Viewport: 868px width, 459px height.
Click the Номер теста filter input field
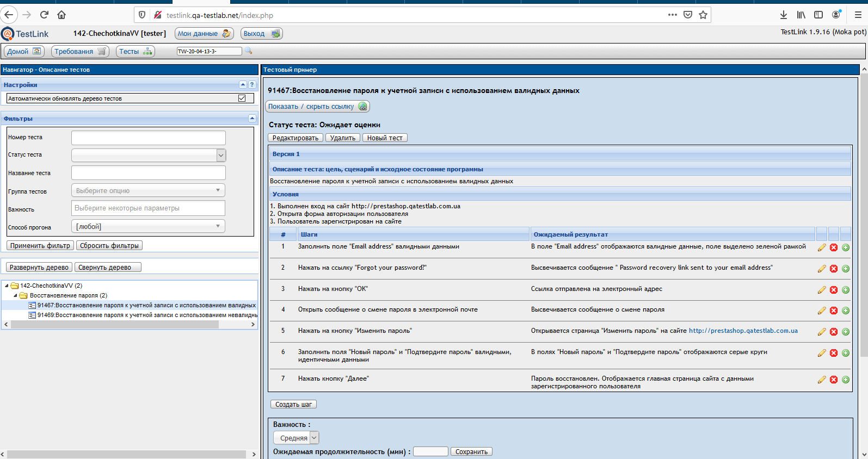click(x=148, y=138)
